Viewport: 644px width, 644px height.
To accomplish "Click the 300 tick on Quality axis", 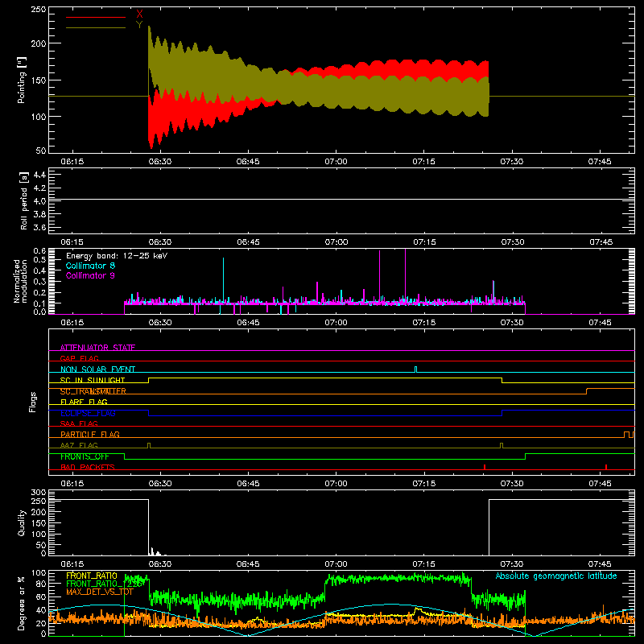I will click(38, 493).
